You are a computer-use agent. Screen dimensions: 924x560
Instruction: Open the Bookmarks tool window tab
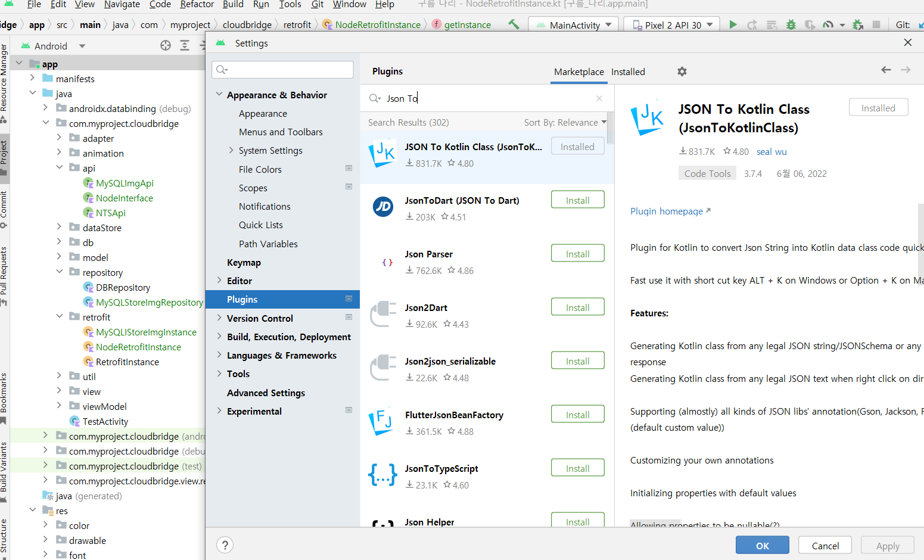pyautogui.click(x=4, y=398)
